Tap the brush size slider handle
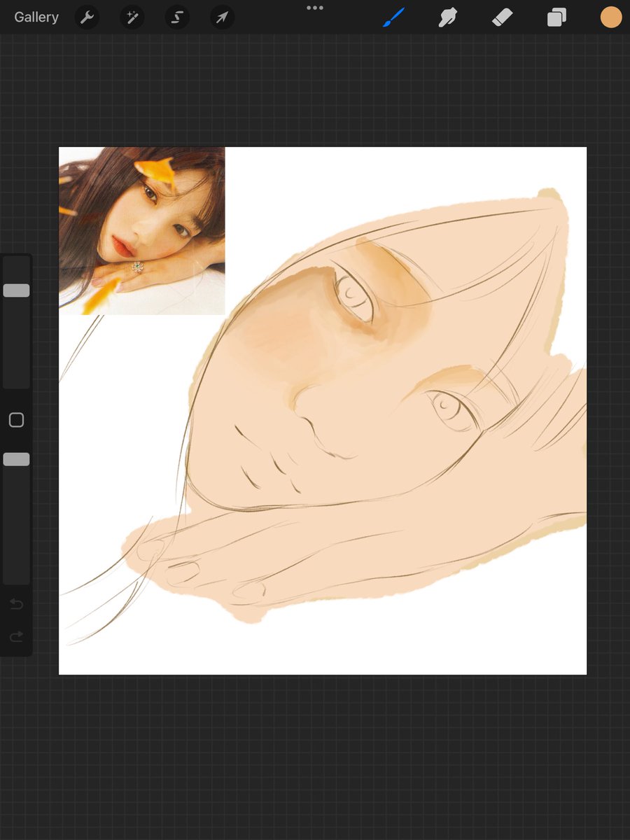The height and width of the screenshot is (840, 630). (x=16, y=289)
